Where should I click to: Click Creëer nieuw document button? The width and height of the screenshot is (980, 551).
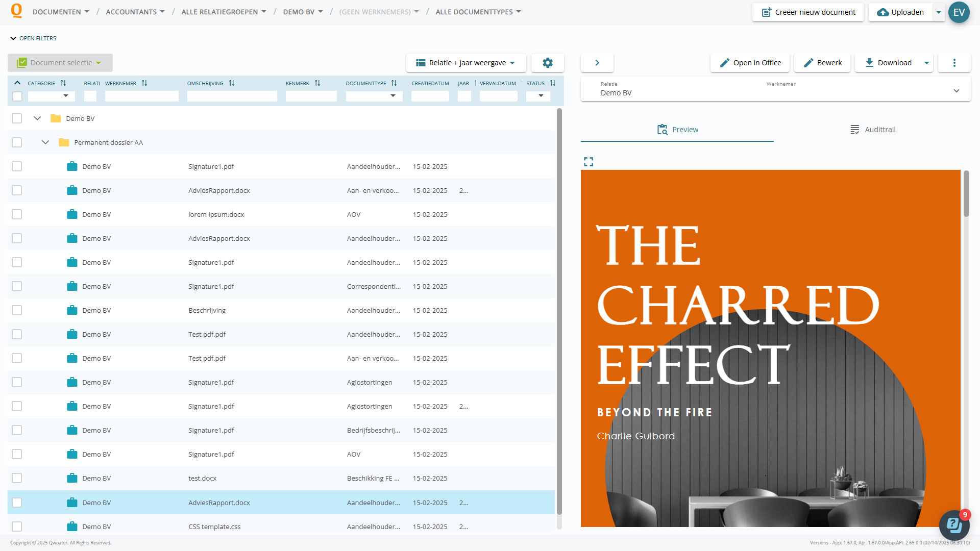tap(807, 12)
